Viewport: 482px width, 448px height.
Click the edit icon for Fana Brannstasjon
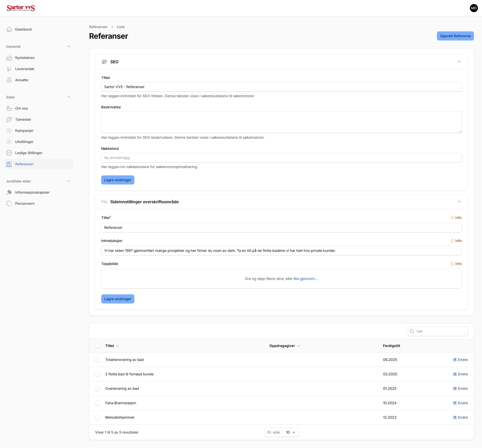tap(455, 403)
